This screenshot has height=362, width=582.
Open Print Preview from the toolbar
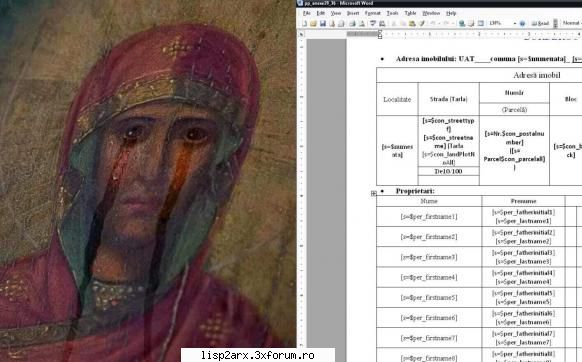coord(362,23)
